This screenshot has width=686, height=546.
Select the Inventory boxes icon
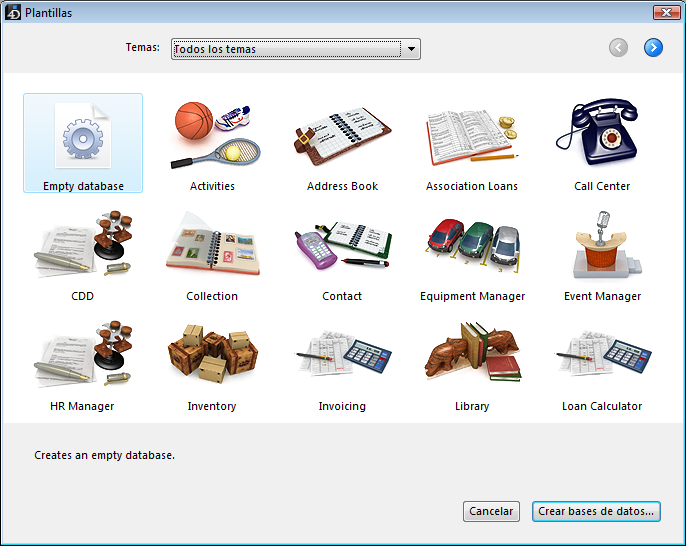(x=212, y=356)
